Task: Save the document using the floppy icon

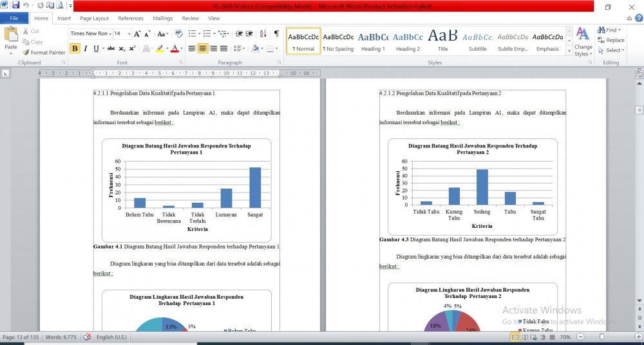Action: point(15,6)
